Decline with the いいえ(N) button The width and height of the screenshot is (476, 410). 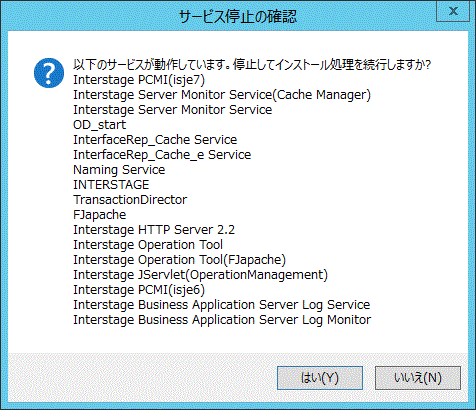(418, 378)
